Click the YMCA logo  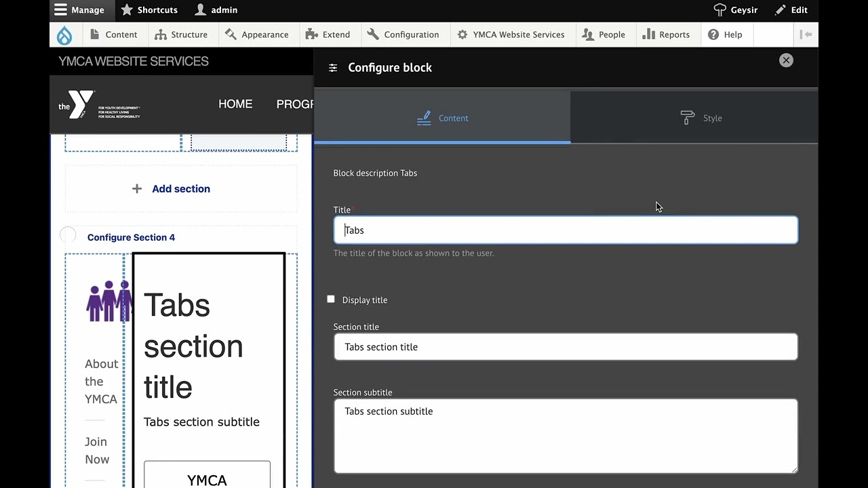(99, 106)
